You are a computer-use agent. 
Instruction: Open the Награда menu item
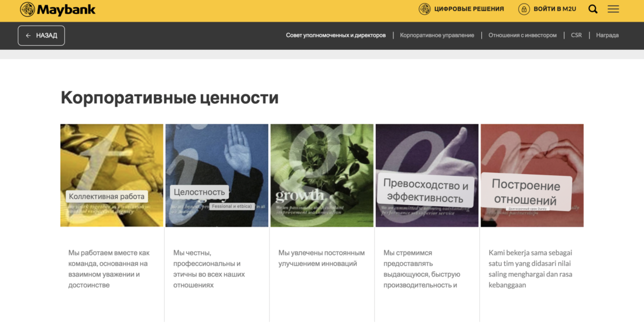tap(607, 35)
